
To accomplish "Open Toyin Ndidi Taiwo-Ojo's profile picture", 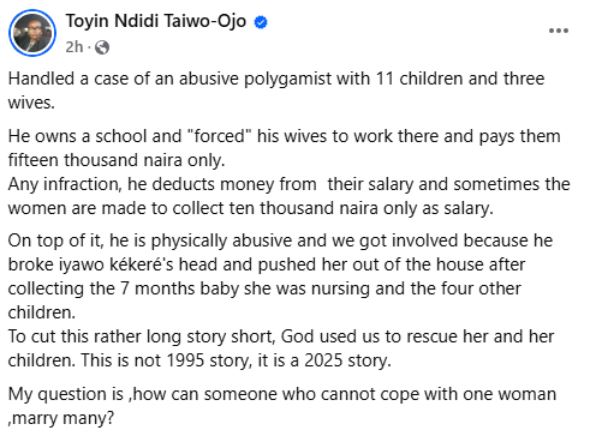I will click(x=32, y=33).
